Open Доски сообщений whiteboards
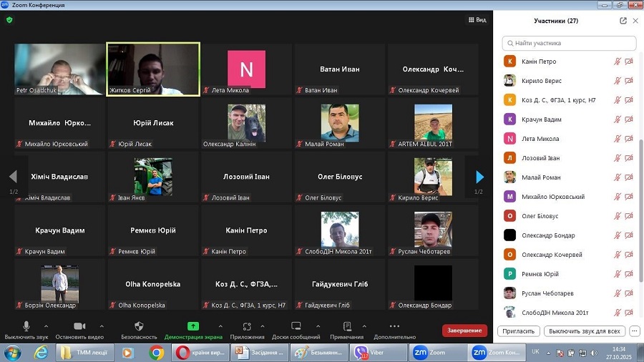The image size is (644, 362). [x=296, y=326]
